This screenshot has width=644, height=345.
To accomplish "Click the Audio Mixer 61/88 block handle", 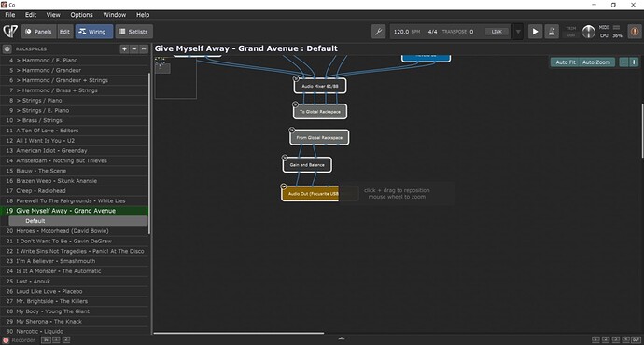I will coord(296,78).
